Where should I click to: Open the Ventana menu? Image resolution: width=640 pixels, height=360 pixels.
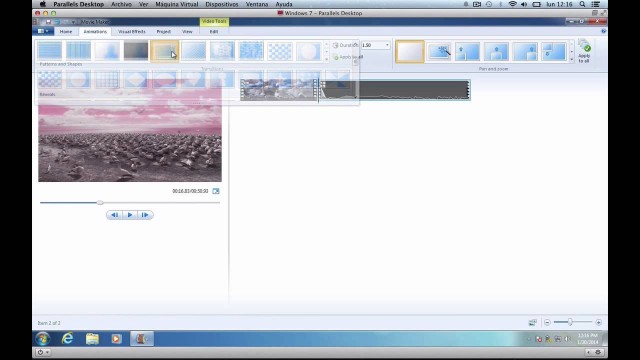coord(257,4)
